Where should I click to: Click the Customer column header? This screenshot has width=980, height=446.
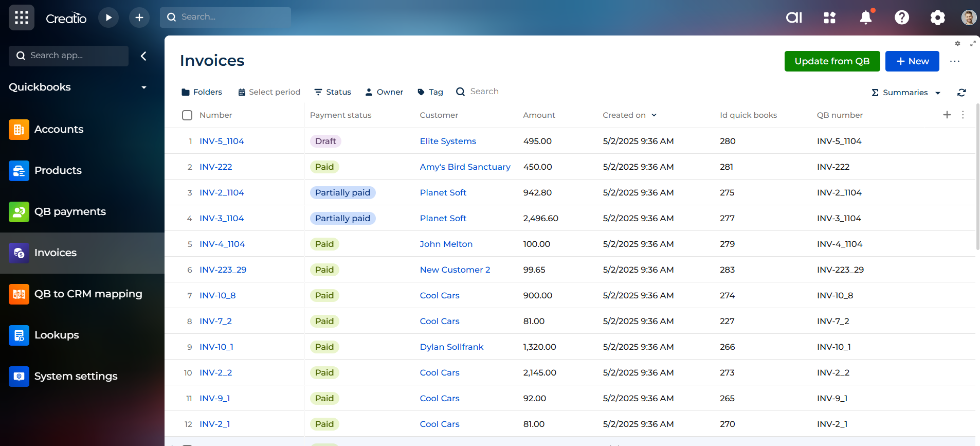pyautogui.click(x=439, y=115)
